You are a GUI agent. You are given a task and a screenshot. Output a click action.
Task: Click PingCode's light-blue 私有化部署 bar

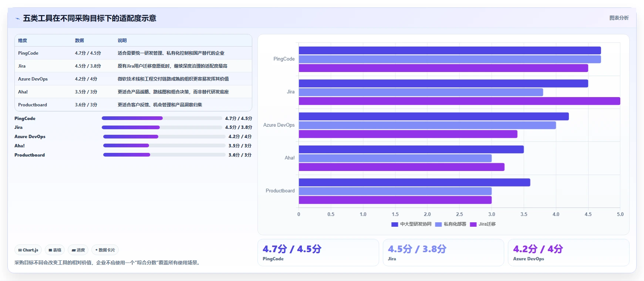coord(450,59)
